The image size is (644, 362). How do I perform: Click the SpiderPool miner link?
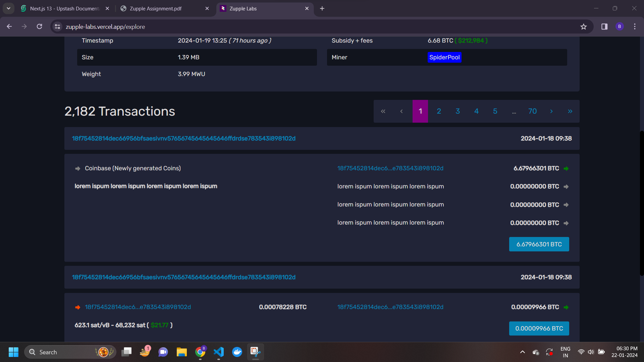click(x=444, y=57)
